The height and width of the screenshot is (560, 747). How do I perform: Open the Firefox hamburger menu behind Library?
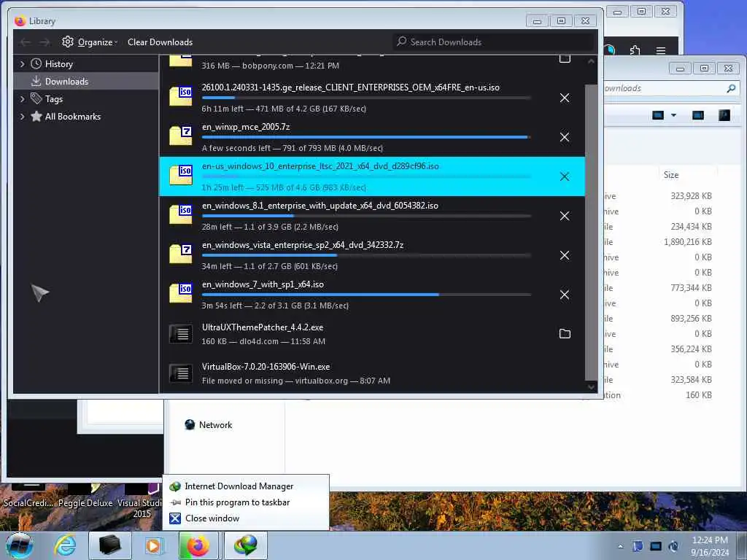point(661,50)
